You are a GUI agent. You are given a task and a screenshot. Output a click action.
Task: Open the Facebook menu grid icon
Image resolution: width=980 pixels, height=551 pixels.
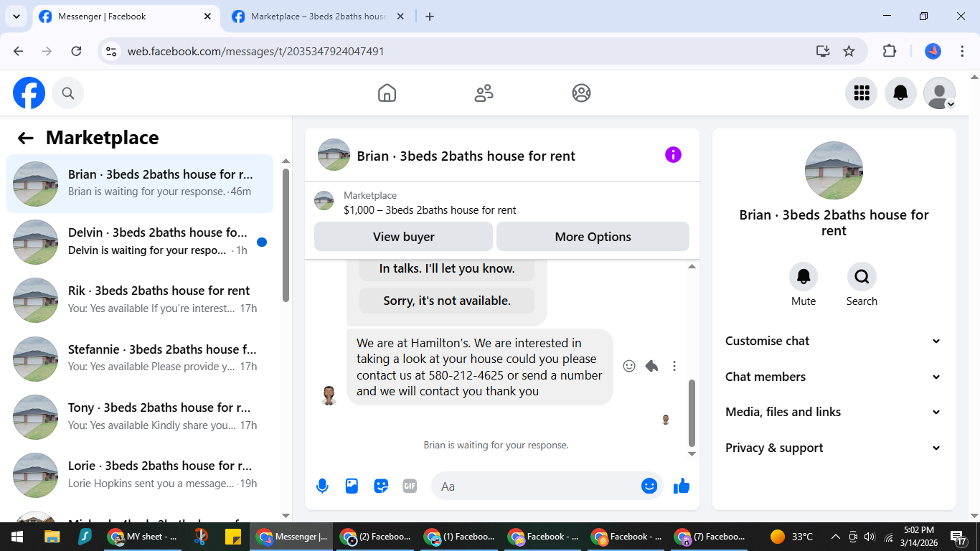[x=862, y=93]
